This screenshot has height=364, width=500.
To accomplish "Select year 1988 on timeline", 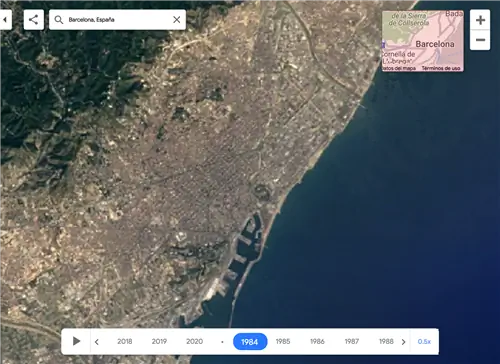I will (386, 341).
